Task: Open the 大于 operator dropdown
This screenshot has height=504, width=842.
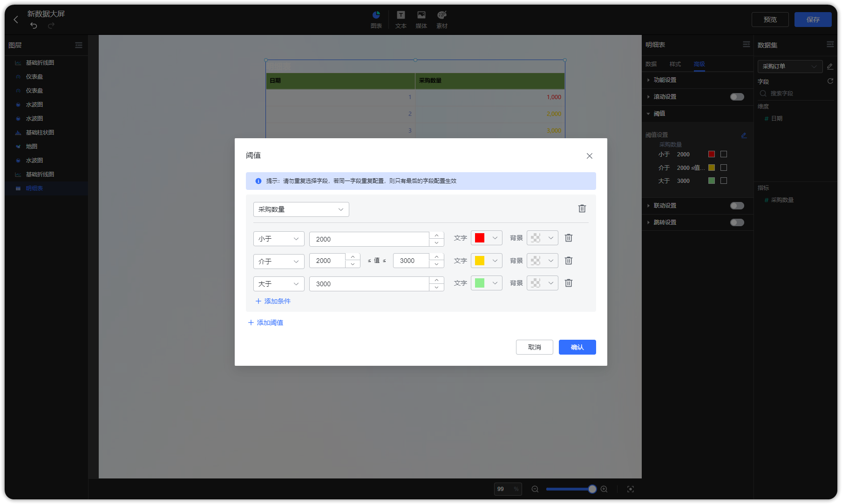Action: tap(279, 284)
